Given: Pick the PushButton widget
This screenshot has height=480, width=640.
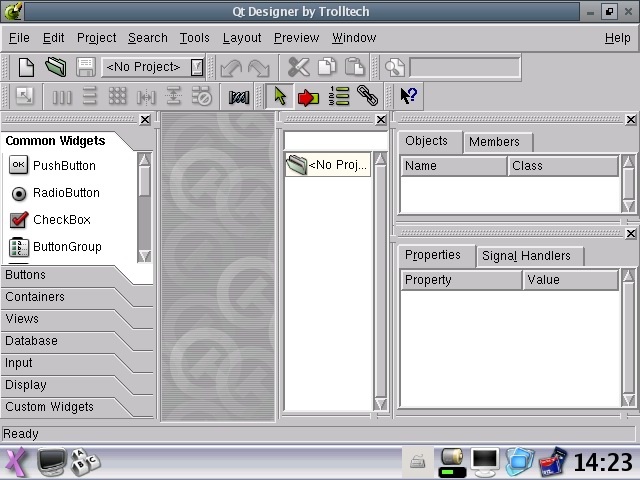Looking at the screenshot, I should pyautogui.click(x=64, y=166).
